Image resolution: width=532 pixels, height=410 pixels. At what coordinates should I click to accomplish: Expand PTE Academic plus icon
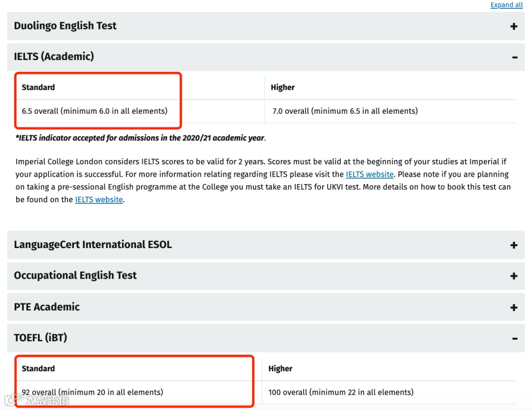514,308
